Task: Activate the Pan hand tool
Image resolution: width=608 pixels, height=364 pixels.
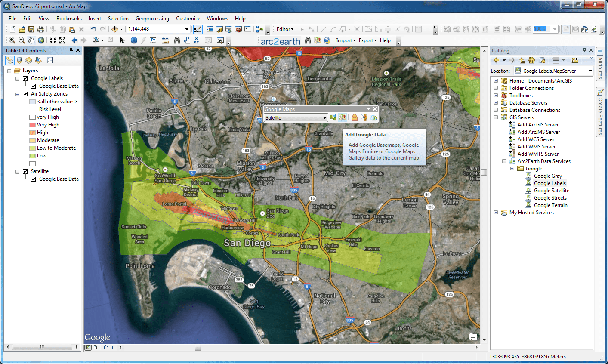Action: tap(31, 40)
